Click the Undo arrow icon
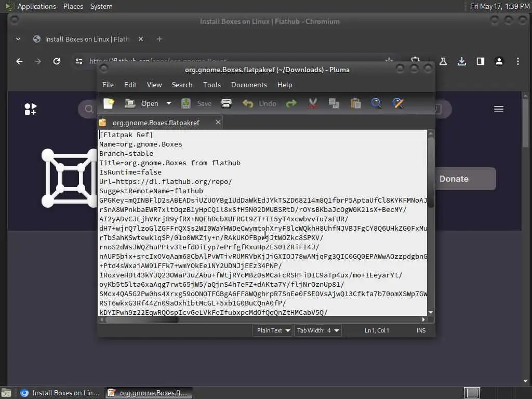The height and width of the screenshot is (399, 532). coord(248,103)
